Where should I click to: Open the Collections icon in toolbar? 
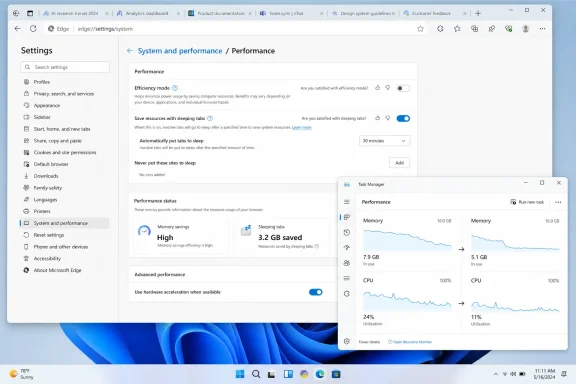[474, 29]
